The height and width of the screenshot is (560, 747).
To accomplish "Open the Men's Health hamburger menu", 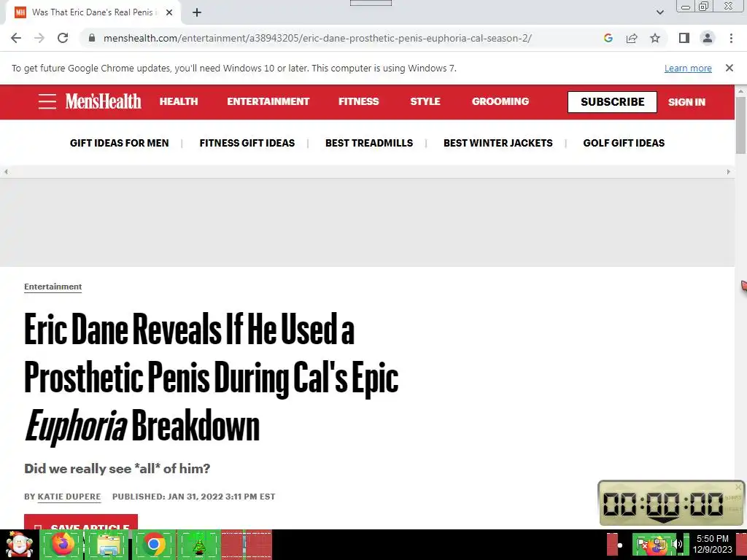I will point(47,101).
